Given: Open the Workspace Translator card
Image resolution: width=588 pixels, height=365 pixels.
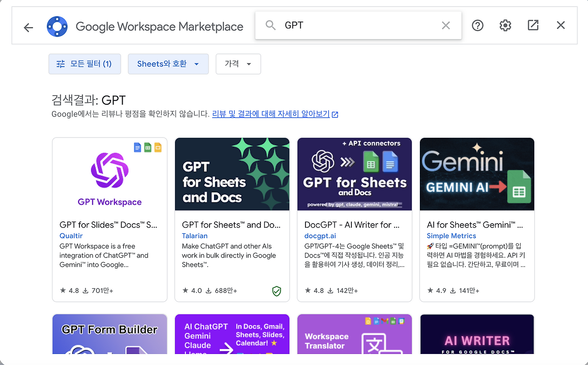Looking at the screenshot, I should [x=355, y=334].
